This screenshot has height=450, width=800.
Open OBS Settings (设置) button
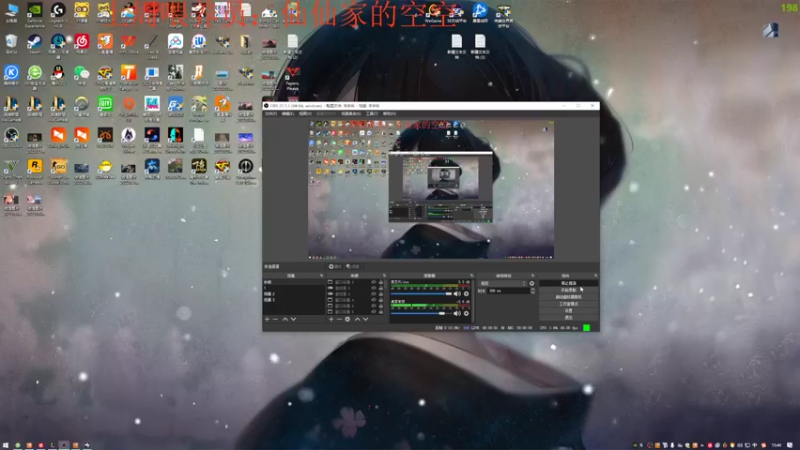[x=568, y=311]
